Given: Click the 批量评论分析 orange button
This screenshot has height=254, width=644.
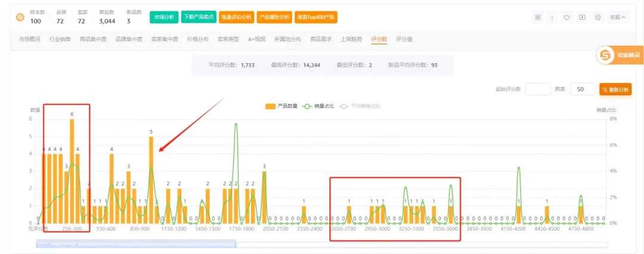Looking at the screenshot, I should (236, 17).
